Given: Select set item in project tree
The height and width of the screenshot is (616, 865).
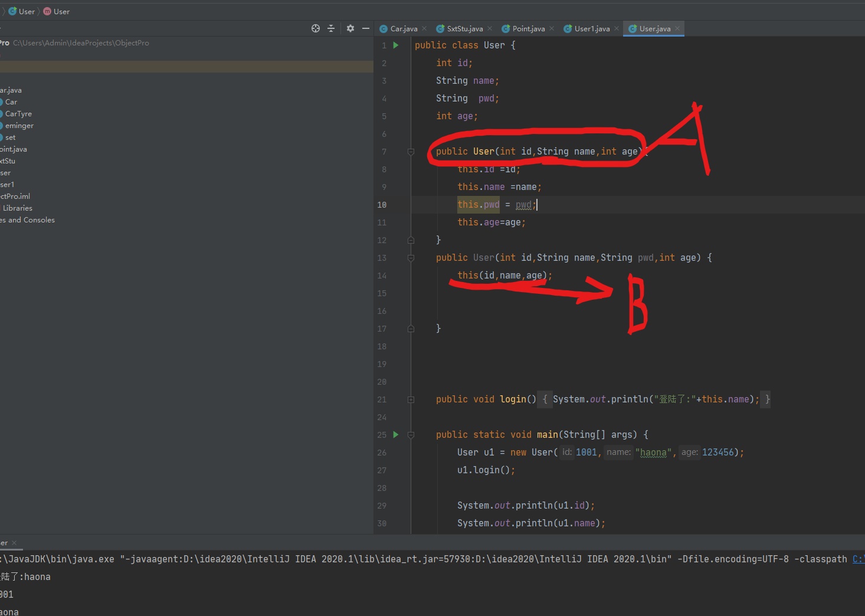Looking at the screenshot, I should coord(10,137).
